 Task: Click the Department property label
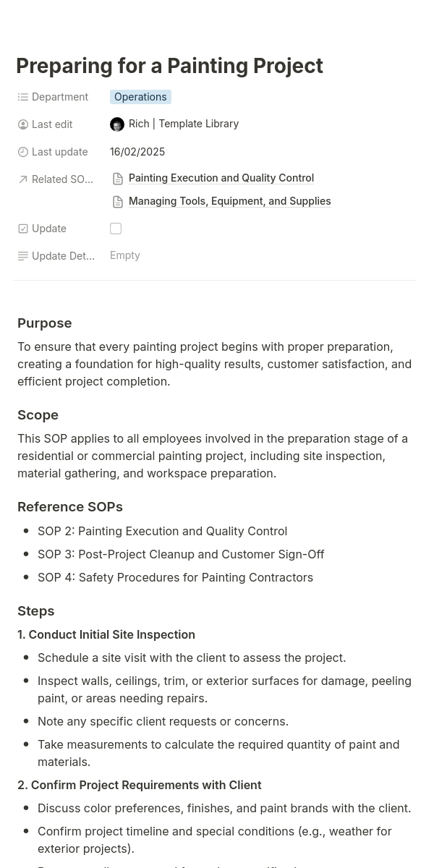tap(60, 97)
